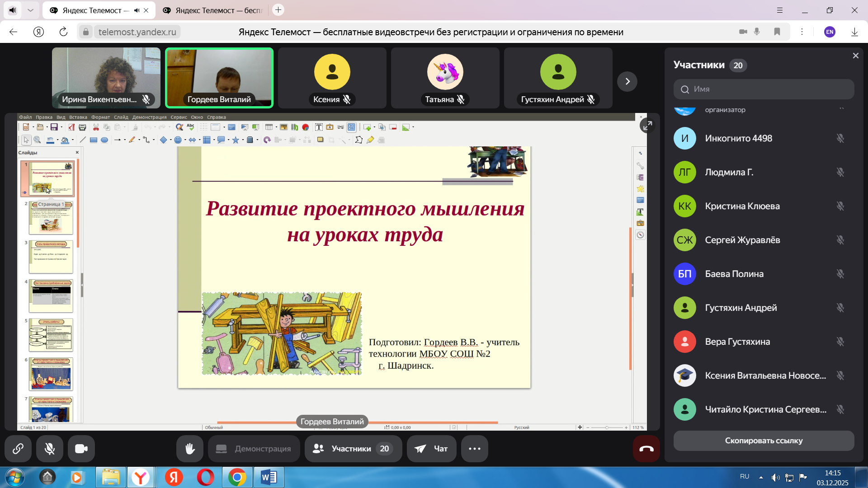
Task: Click Скопировать ссылку button
Action: 764,441
